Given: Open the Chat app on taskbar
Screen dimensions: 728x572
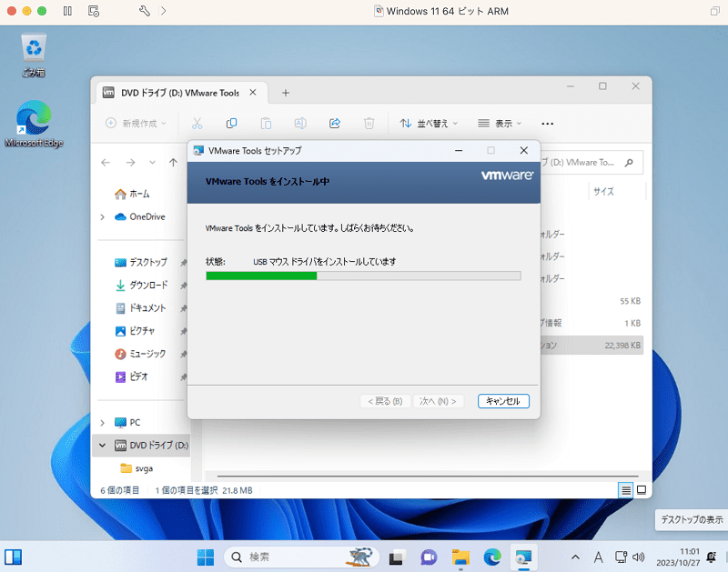Looking at the screenshot, I should (x=429, y=557).
